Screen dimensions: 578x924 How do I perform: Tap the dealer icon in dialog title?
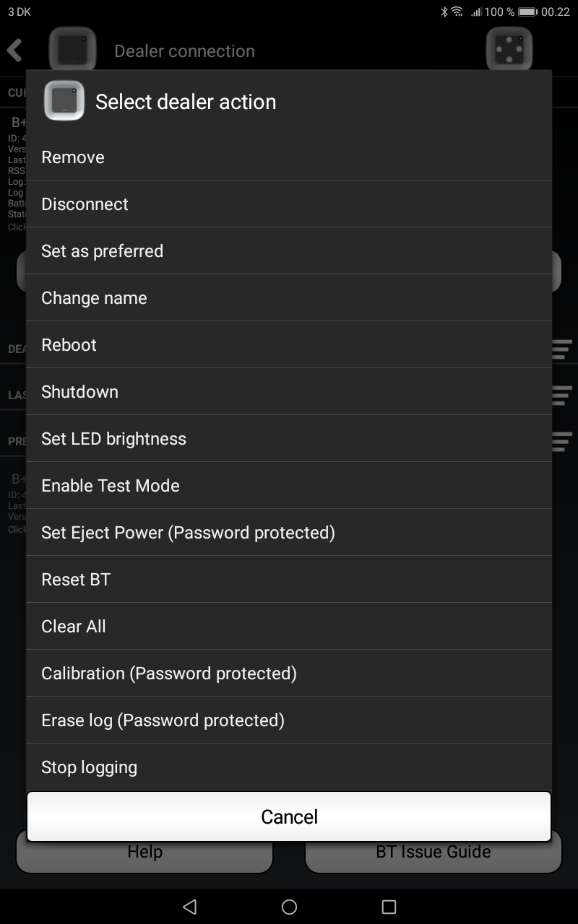[64, 100]
